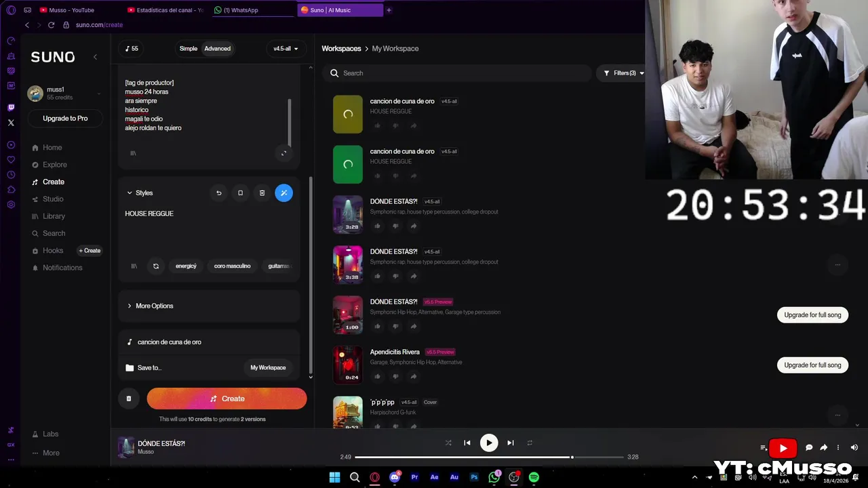868x488 pixels.
Task: Click the play button in the bottom player
Action: 489,443
